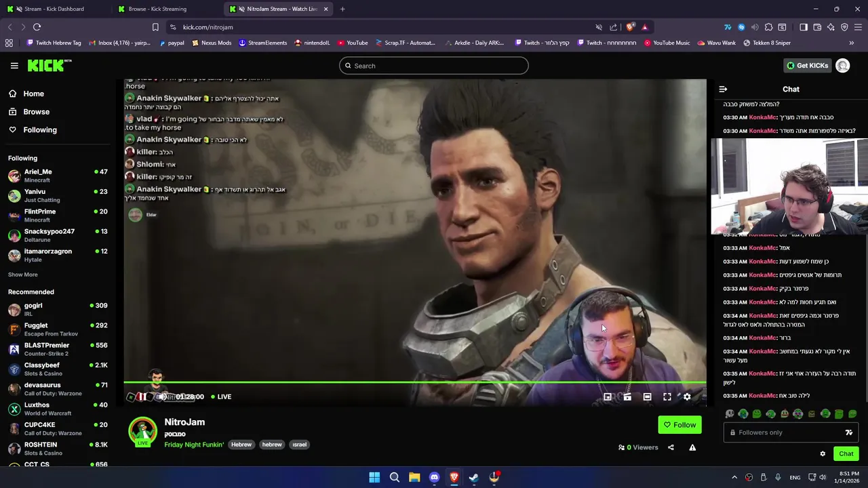Viewport: 868px width, 488px height.
Task: Open Browse in sidebar
Action: tap(36, 112)
